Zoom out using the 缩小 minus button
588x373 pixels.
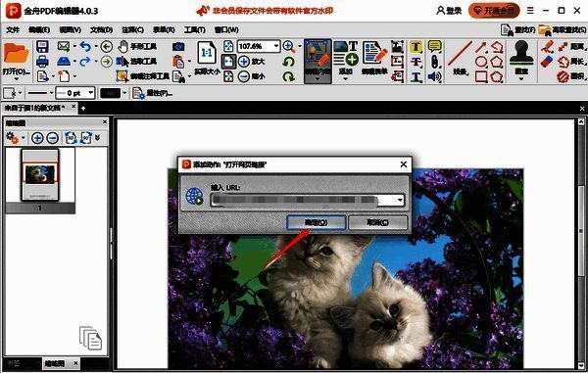tap(252, 76)
